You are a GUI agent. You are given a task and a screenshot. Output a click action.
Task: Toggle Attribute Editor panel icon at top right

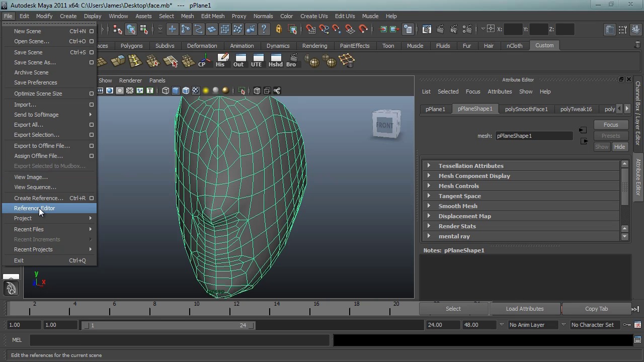(610, 30)
